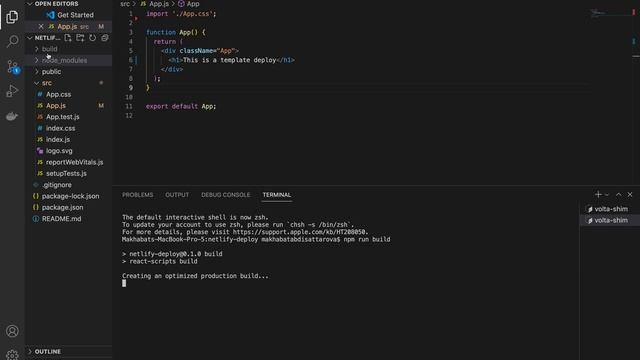Viewport: 640px width, 360px height.
Task: Open the terminal launch profile dropdown
Action: [607, 195]
